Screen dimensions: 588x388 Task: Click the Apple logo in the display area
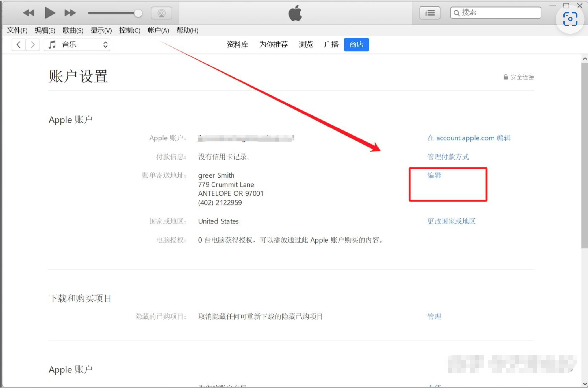pyautogui.click(x=295, y=13)
